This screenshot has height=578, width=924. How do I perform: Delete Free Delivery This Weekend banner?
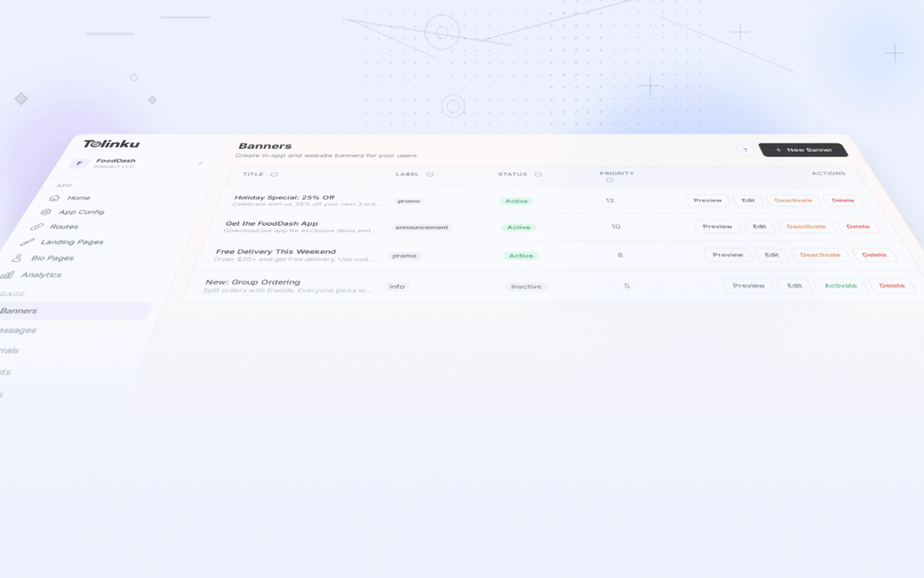[x=873, y=255]
